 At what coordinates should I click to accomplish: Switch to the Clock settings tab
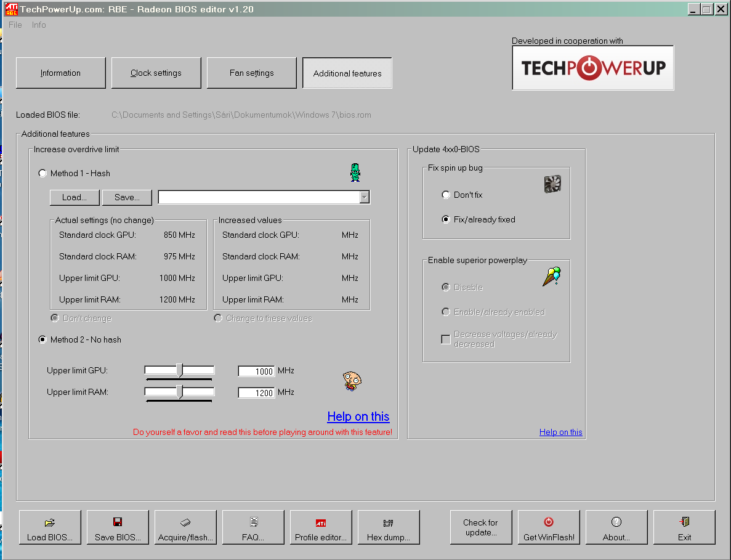click(x=156, y=73)
